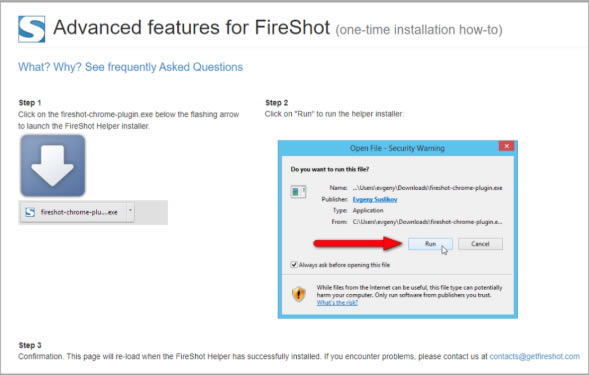Viewport: 589px width, 375px height.
Task: Click the security shield warning icon
Action: pyautogui.click(x=299, y=294)
